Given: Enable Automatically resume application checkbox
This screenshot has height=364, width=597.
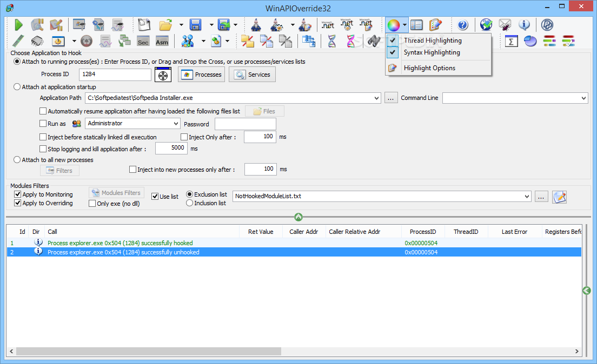Looking at the screenshot, I should point(43,111).
